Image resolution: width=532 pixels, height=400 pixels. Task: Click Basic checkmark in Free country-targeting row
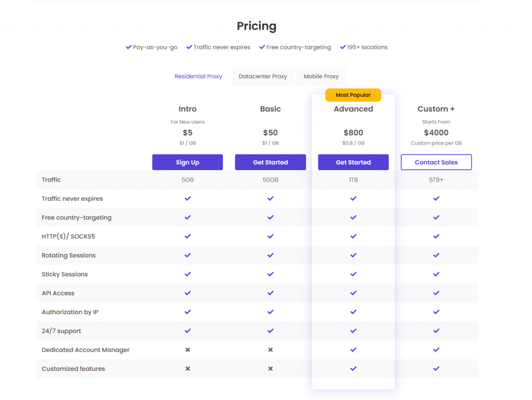click(x=270, y=217)
